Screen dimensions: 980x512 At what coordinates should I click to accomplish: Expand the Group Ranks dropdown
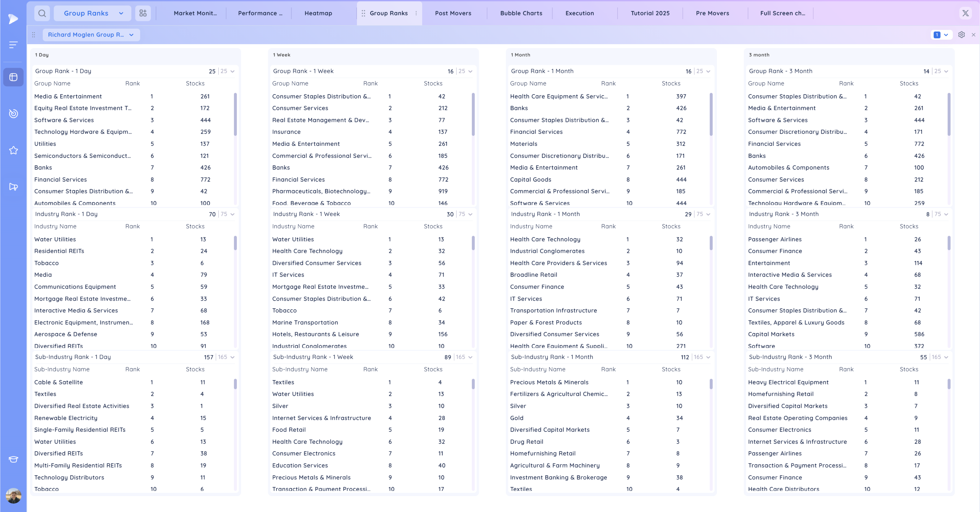click(93, 13)
